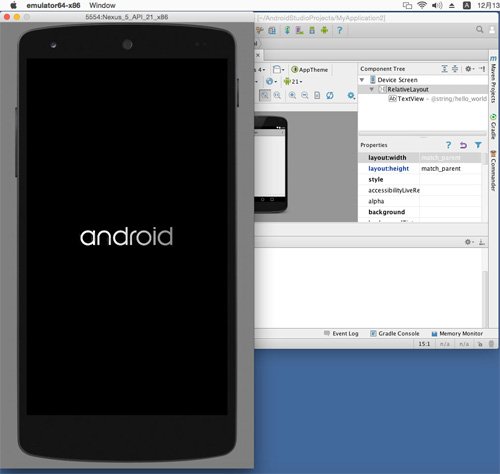The image size is (500, 474).
Task: Click the volume icon in menu bar
Action: coord(437,5)
